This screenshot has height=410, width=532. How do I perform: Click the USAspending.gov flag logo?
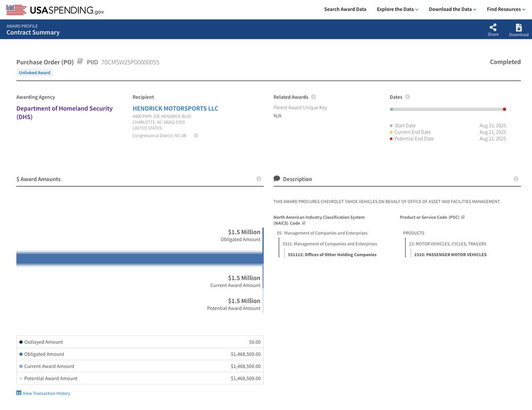[x=16, y=10]
